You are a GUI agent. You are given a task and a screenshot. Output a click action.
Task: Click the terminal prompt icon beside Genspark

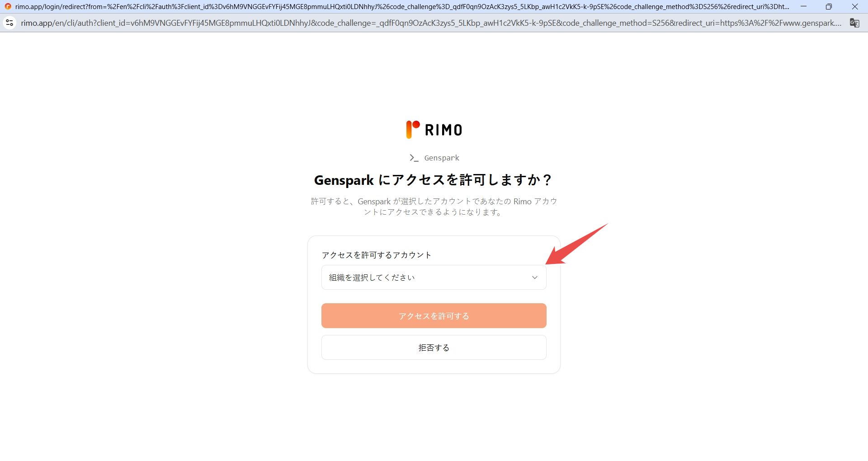click(414, 158)
